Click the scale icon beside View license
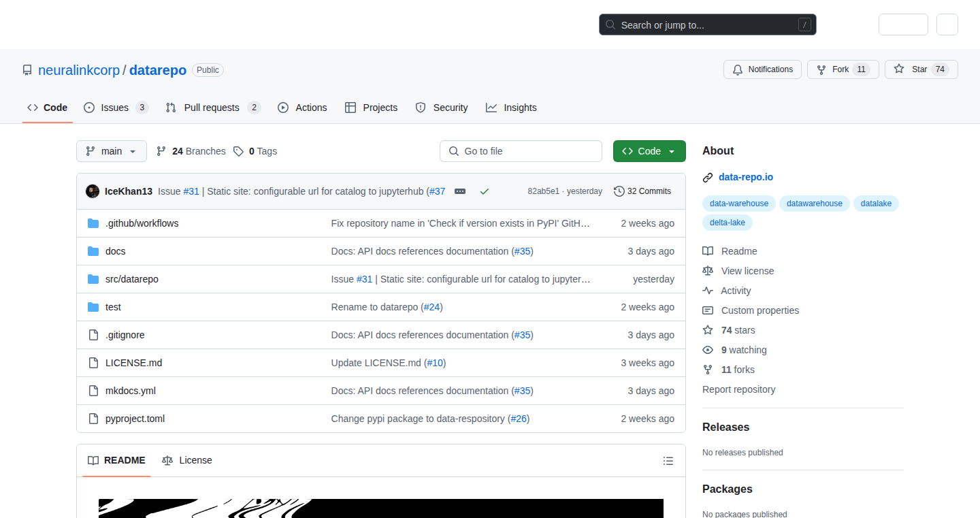This screenshot has height=518, width=980. pos(708,271)
